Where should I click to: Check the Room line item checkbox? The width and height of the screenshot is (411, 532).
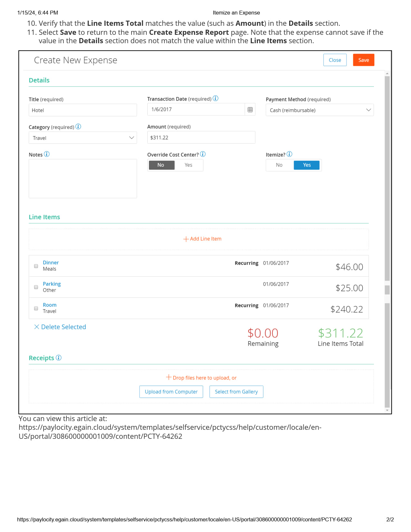[36, 308]
